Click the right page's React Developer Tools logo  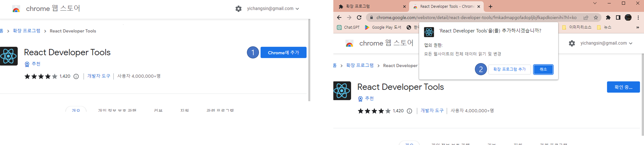click(x=342, y=91)
